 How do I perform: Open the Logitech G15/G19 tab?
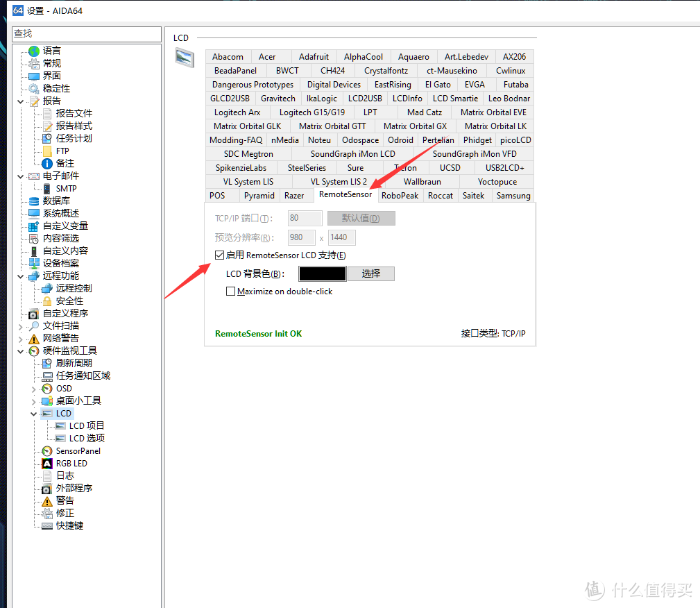click(311, 112)
